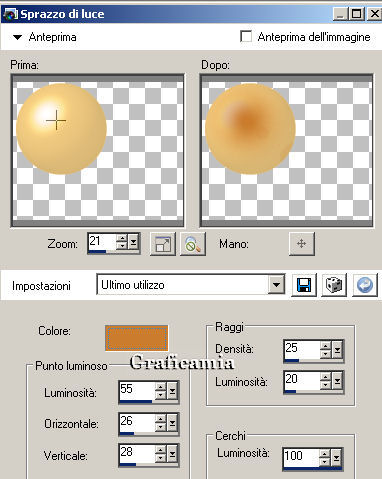Collapse the Anteprima preview section
This screenshot has height=479, width=382.
17,37
